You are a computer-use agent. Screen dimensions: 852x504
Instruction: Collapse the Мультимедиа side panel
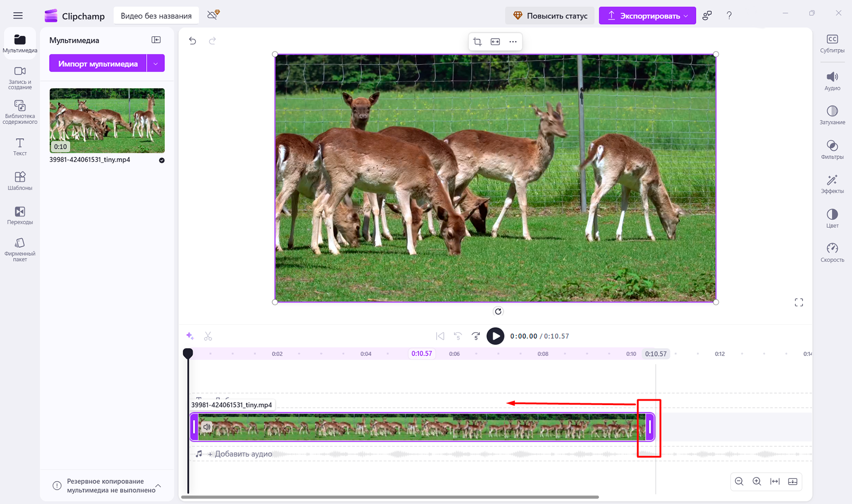click(156, 40)
